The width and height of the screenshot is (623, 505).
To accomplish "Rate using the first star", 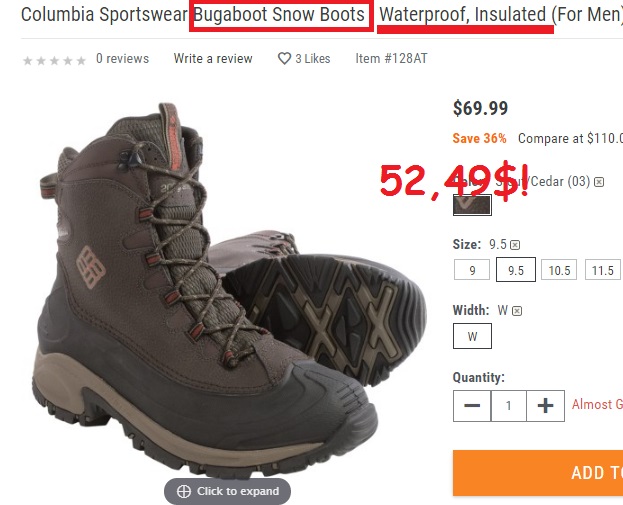I will 27,61.
